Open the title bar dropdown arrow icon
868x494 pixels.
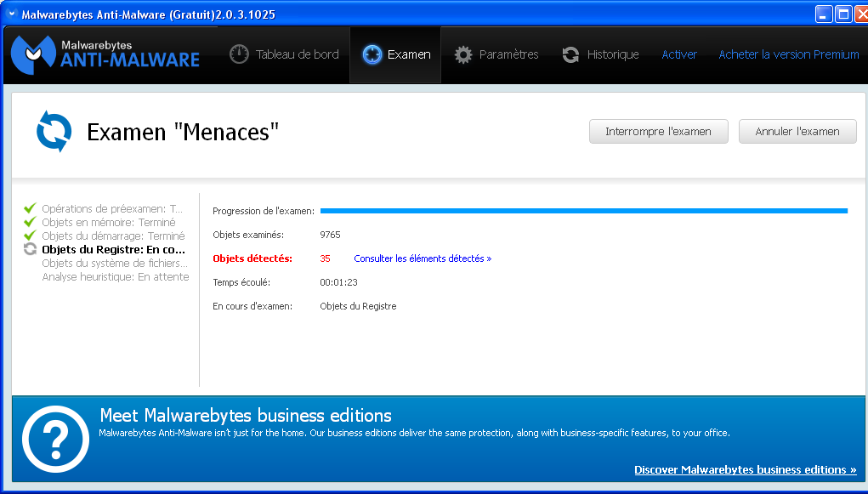pyautogui.click(x=11, y=14)
